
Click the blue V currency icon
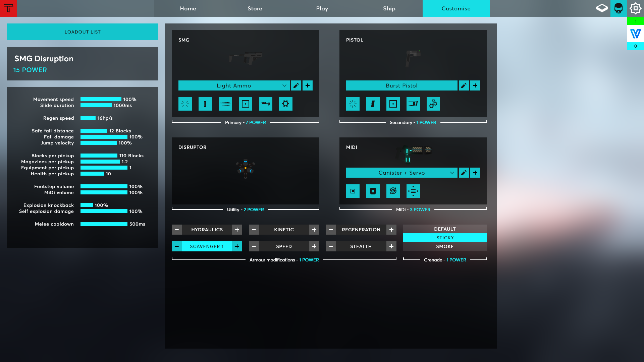(636, 34)
